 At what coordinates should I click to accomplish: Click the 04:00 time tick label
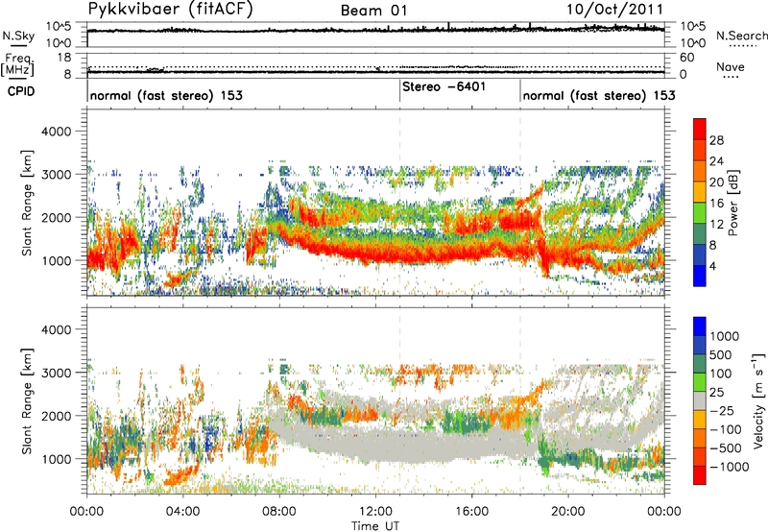pos(182,512)
